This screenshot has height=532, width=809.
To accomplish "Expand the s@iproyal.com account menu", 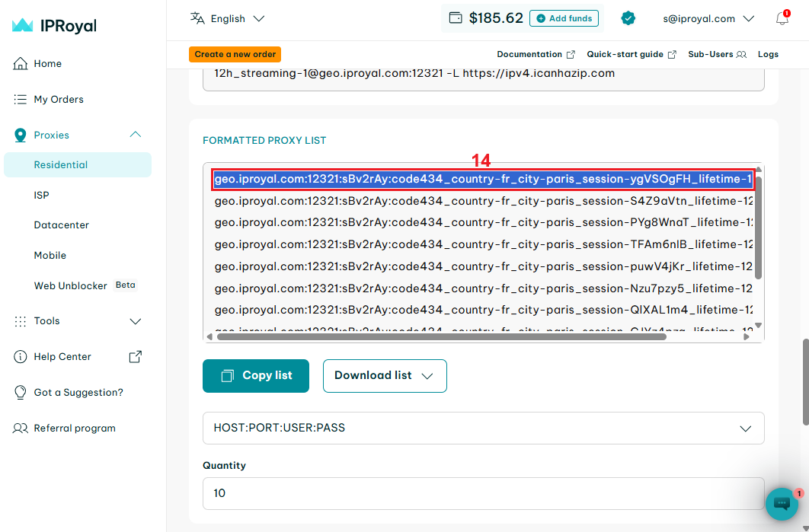I will point(708,18).
